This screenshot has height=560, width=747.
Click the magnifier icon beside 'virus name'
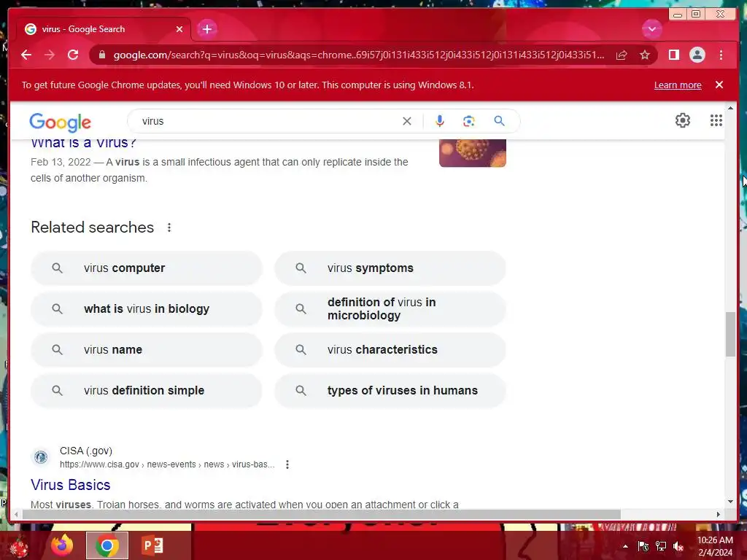pyautogui.click(x=57, y=349)
